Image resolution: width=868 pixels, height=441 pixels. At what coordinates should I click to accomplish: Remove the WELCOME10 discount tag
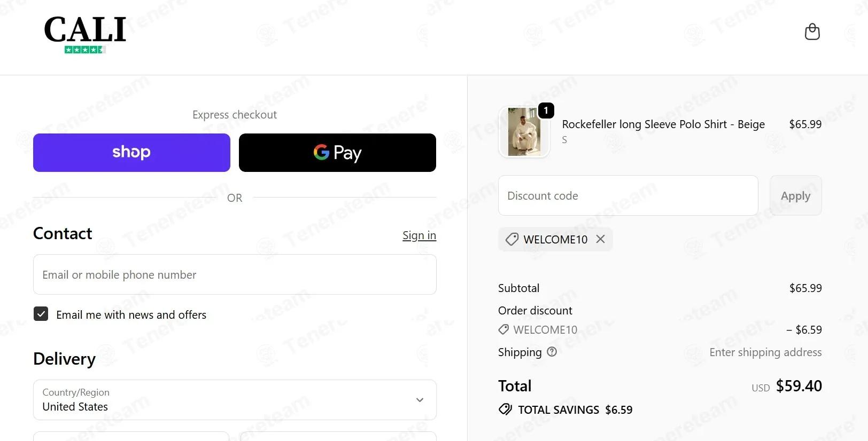(x=601, y=239)
